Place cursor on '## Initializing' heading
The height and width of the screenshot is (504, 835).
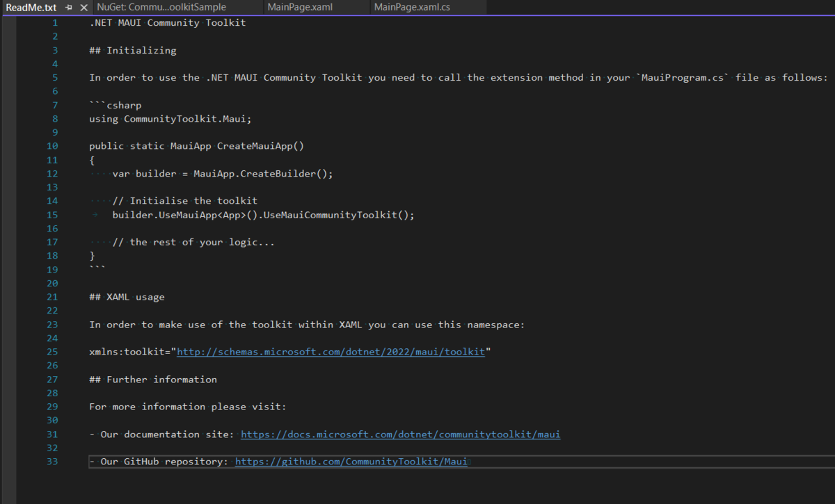[133, 51]
